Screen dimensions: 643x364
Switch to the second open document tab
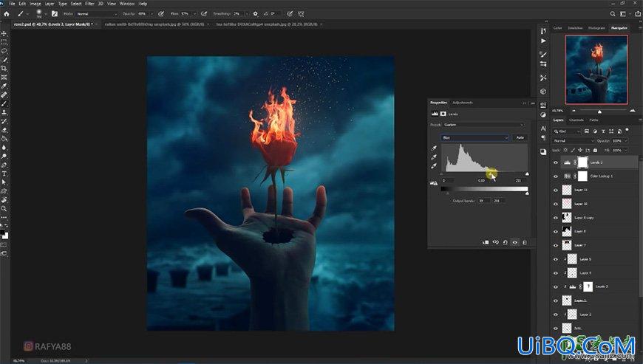(x=154, y=24)
